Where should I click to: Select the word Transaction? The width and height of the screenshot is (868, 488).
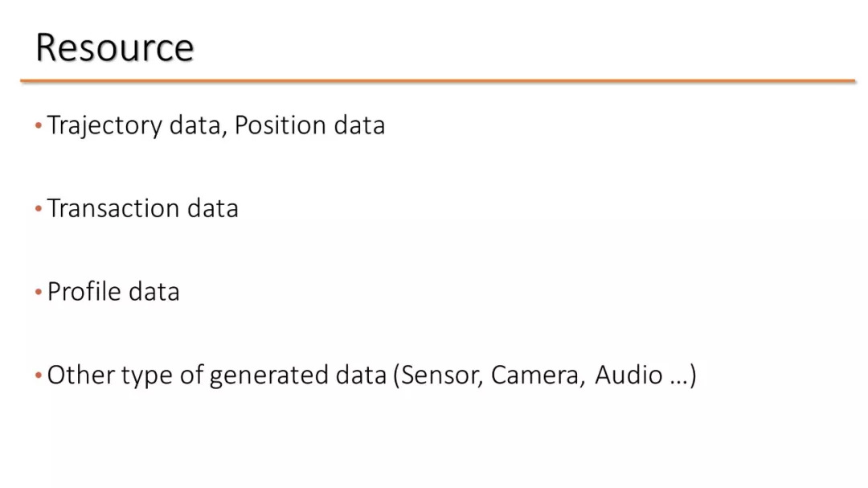pos(113,208)
